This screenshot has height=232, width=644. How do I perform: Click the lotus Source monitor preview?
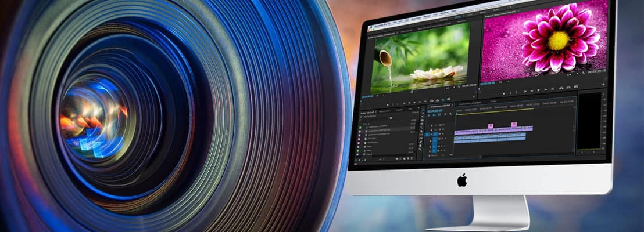point(420,57)
